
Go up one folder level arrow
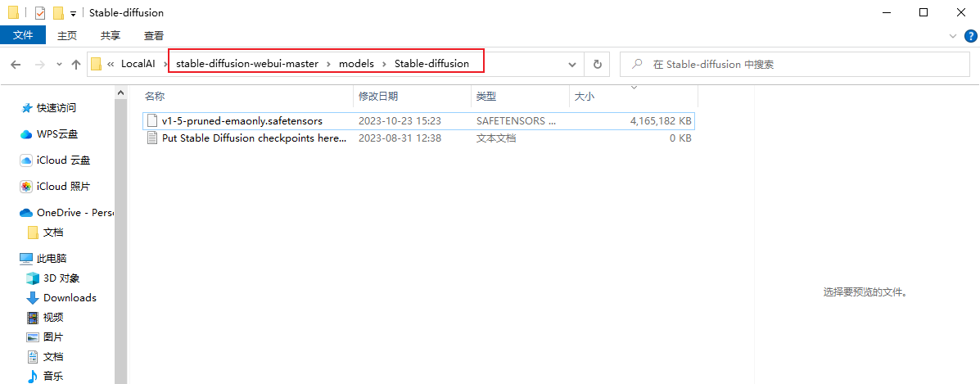(76, 65)
